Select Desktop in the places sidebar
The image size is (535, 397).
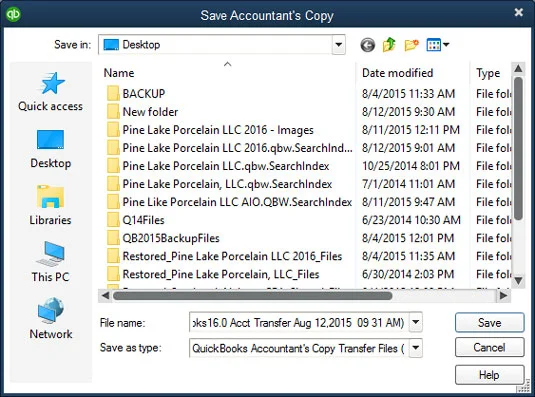tap(50, 149)
